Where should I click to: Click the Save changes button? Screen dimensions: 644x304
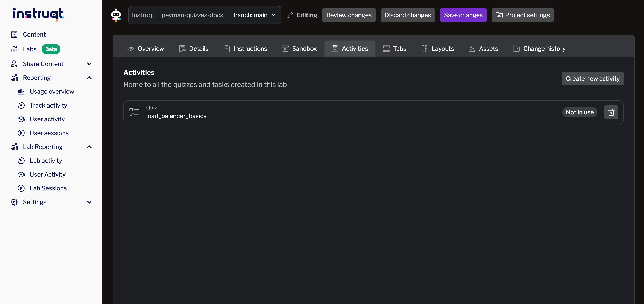pyautogui.click(x=463, y=15)
